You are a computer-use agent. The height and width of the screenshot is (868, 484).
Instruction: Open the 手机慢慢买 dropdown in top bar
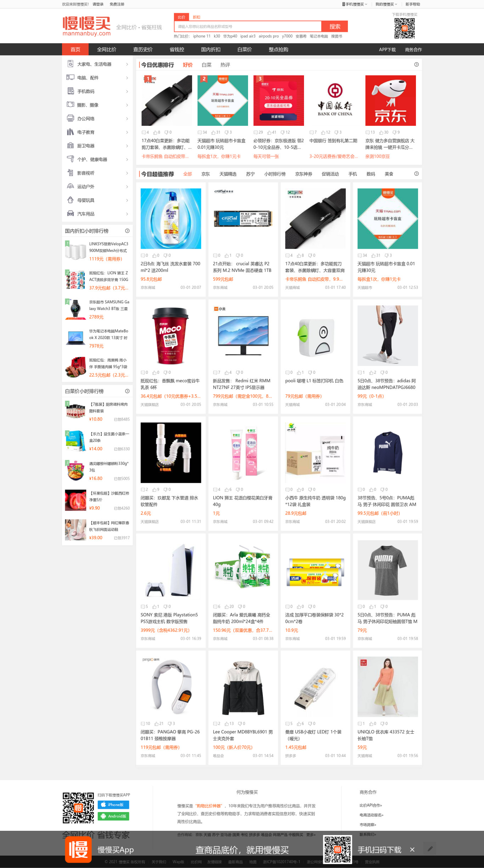(355, 4)
